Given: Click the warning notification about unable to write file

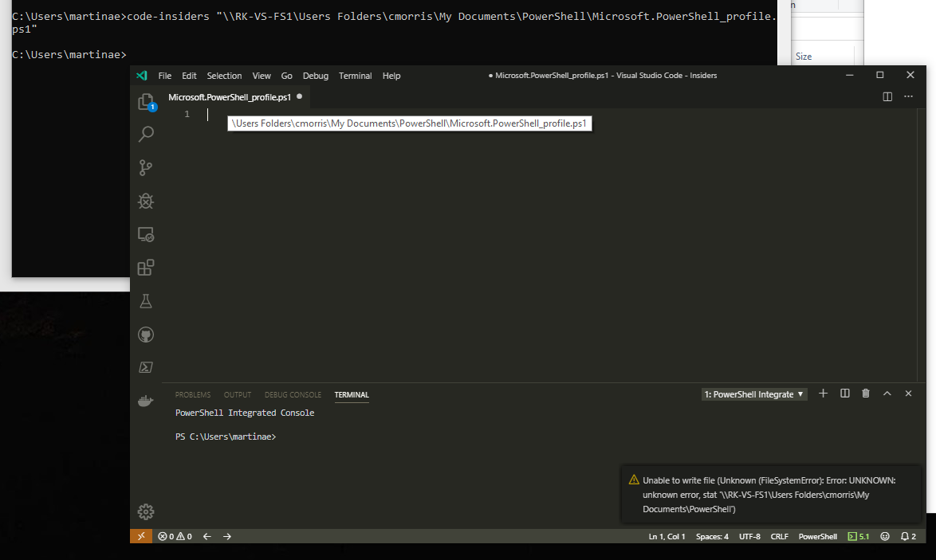Looking at the screenshot, I should click(769, 494).
